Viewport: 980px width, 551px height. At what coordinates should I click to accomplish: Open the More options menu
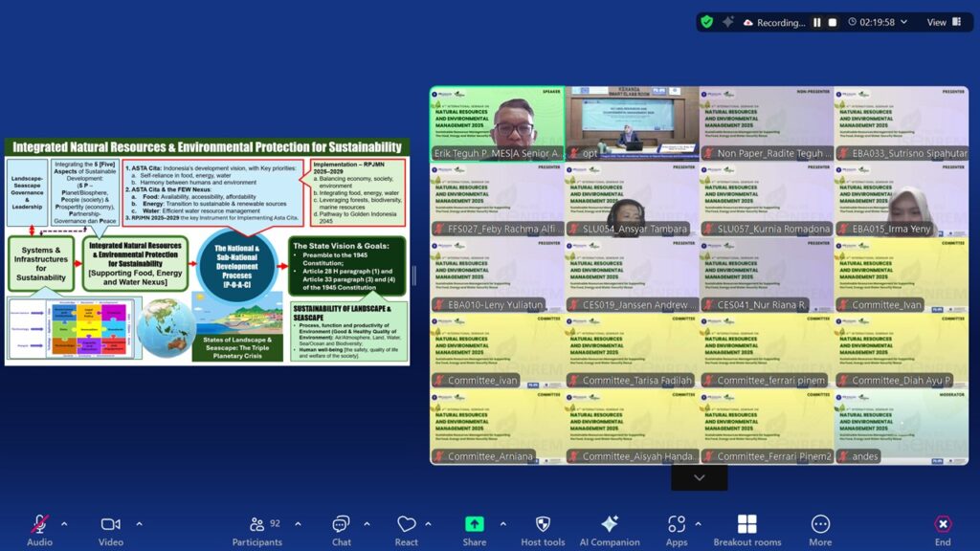click(x=820, y=524)
